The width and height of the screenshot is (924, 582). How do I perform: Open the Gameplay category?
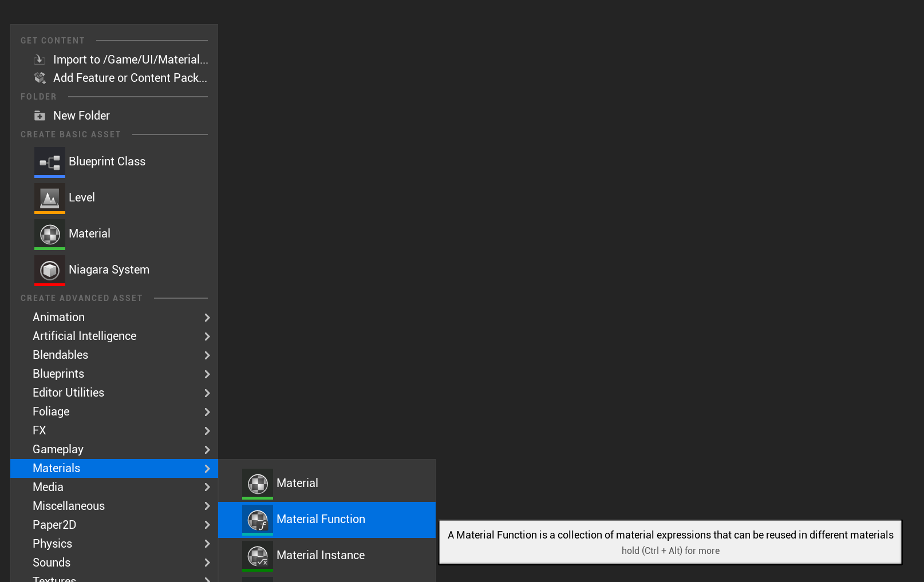click(114, 449)
